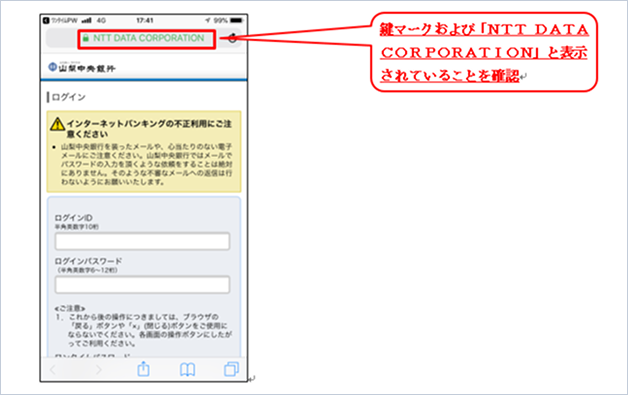Click the ログインパスワード label
The image size is (628, 395).
click(88, 261)
